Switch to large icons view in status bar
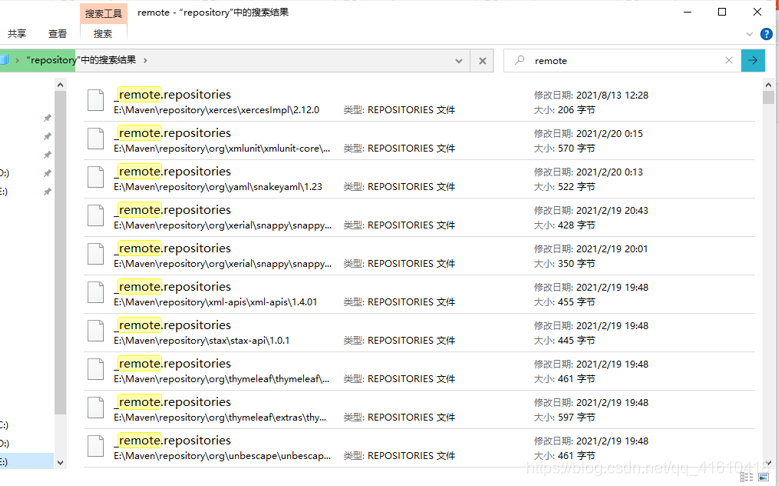Viewport: 779px width, 486px height. point(763,477)
